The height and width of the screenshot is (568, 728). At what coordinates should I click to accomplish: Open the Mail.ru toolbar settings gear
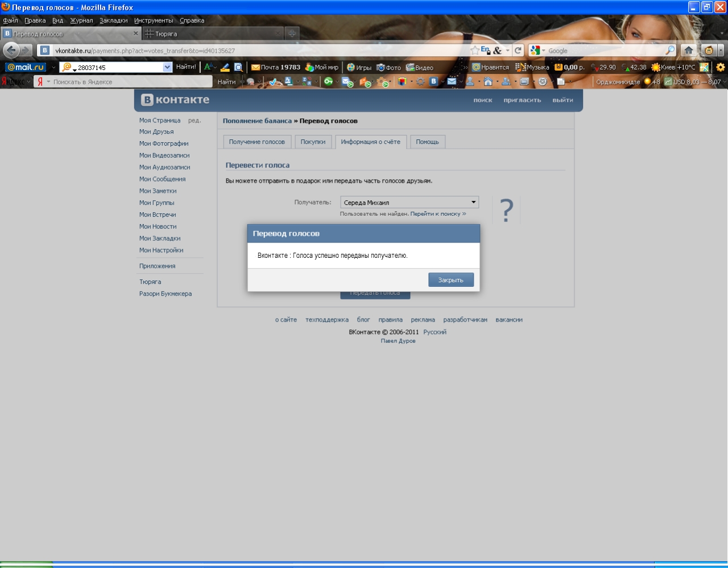721,67
